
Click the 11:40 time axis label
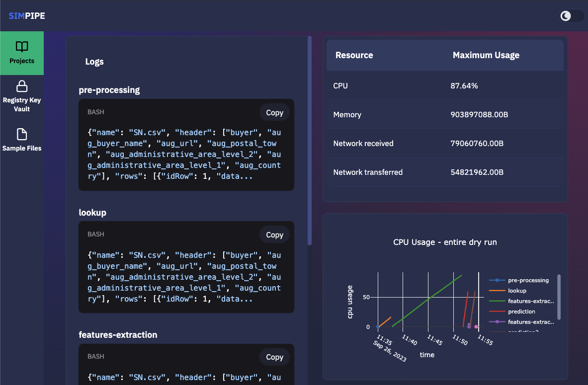click(x=410, y=340)
